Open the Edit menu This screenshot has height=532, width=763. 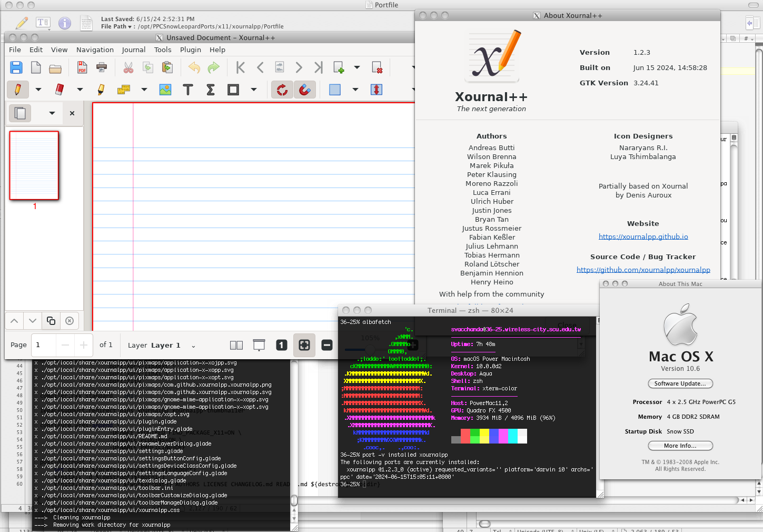tap(36, 50)
